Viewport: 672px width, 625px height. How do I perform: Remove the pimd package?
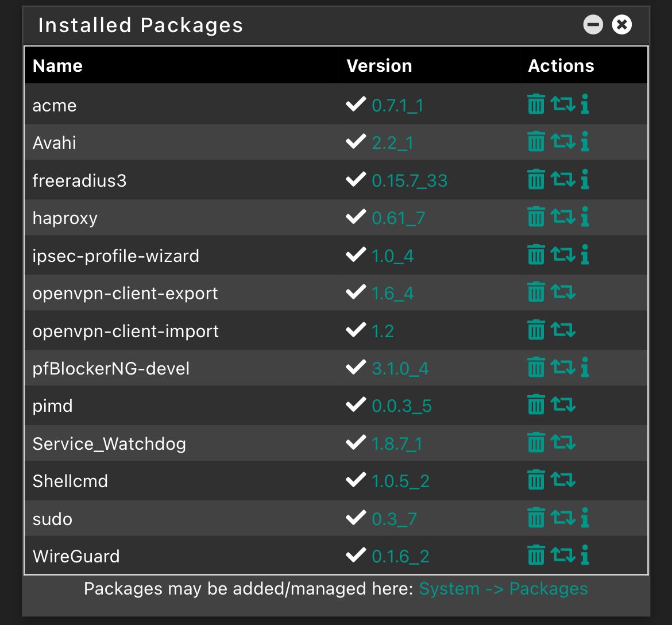(x=536, y=404)
